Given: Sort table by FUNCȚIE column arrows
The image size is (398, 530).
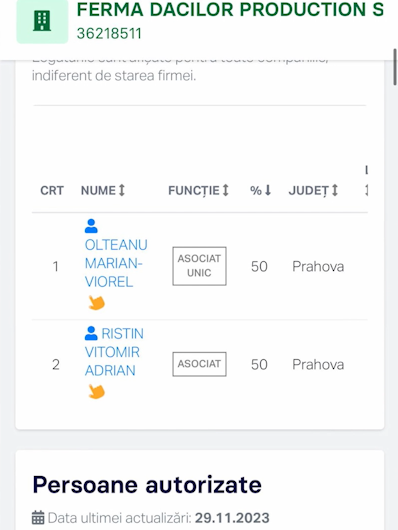Looking at the screenshot, I should coord(226,190).
